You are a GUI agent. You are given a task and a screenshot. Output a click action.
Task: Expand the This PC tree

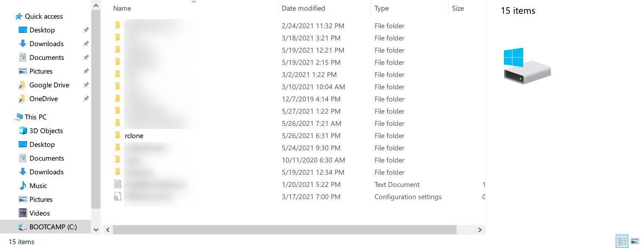(11, 117)
